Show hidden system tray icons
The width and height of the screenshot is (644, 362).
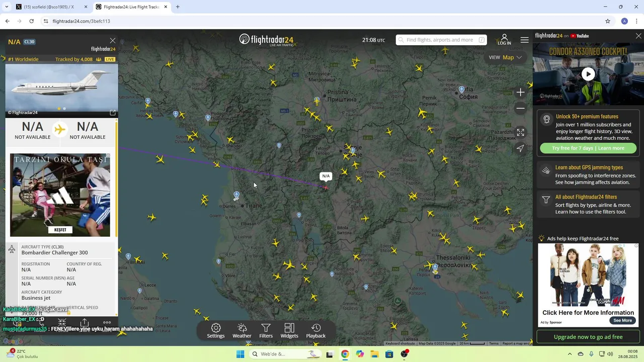(x=570, y=354)
